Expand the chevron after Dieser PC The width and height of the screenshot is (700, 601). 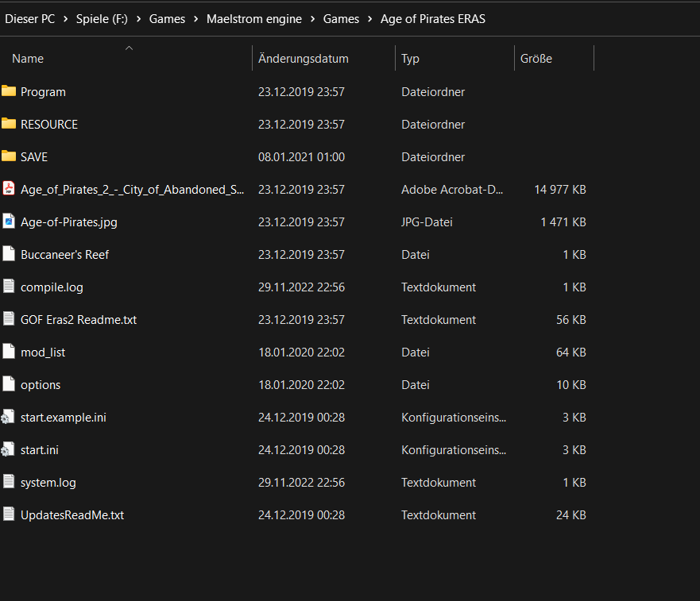(x=66, y=19)
